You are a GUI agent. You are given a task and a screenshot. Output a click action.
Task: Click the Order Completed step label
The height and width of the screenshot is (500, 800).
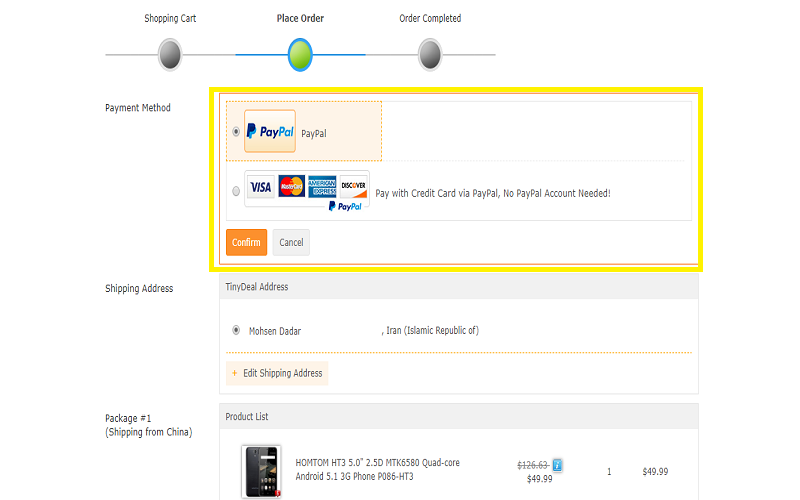[430, 18]
